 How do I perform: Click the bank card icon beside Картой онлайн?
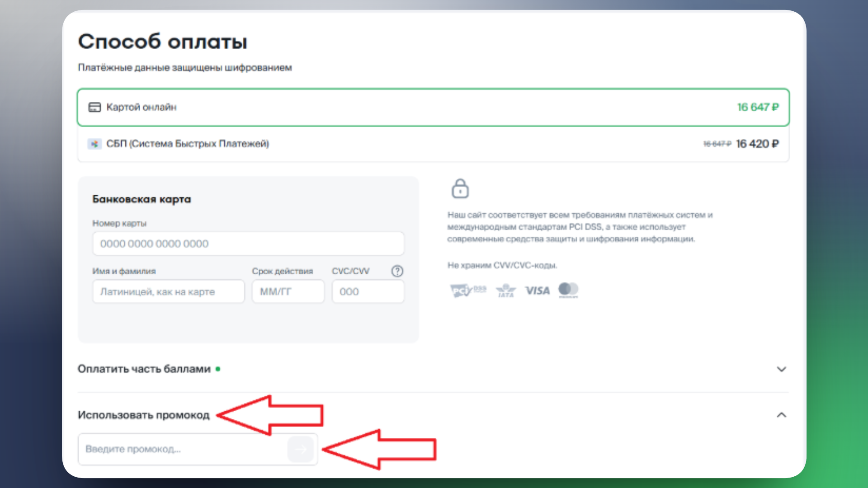click(x=94, y=107)
